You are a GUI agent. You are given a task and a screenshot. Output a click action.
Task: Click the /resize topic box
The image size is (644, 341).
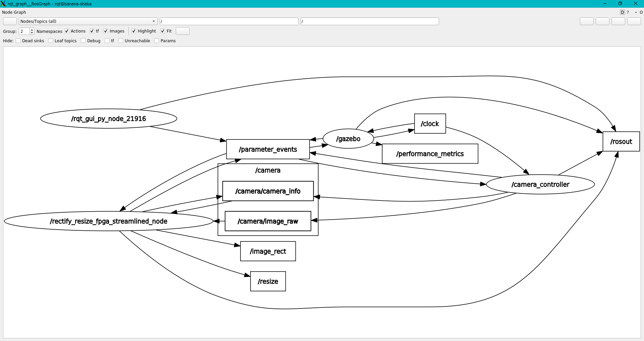[x=268, y=281]
